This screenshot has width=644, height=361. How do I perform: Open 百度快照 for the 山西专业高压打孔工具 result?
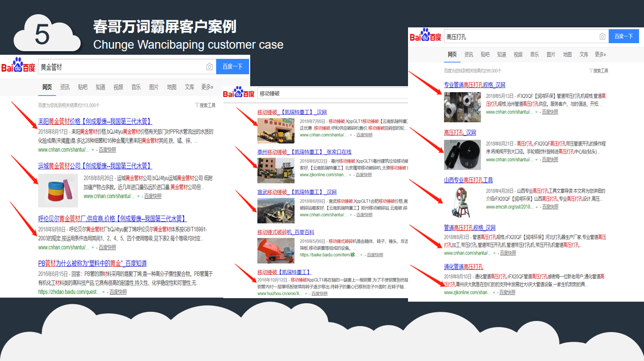click(x=550, y=207)
